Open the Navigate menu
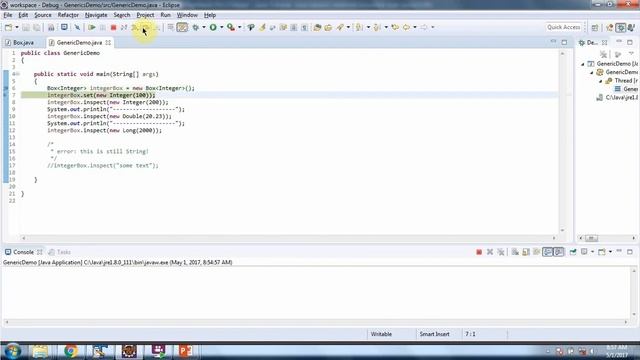Viewport: 640px width, 360px height. 96,15
